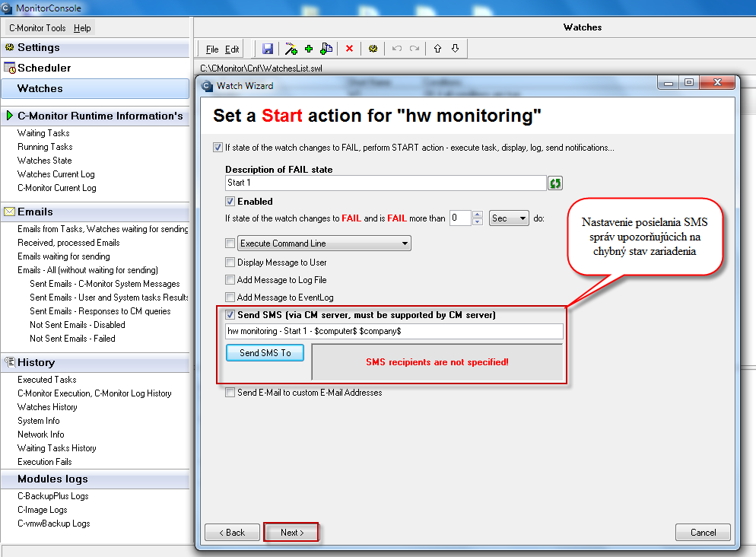Enable the Execute Command Line checkbox

(230, 243)
